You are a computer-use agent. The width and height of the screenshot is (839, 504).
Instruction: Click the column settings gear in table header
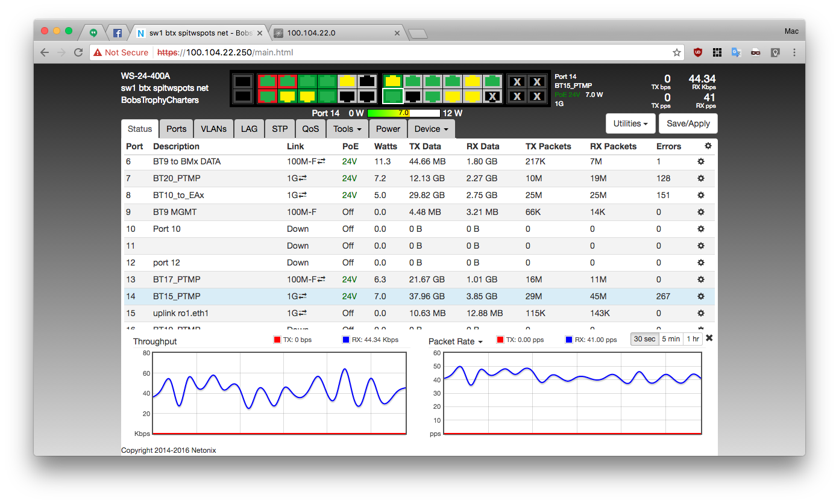tap(708, 146)
